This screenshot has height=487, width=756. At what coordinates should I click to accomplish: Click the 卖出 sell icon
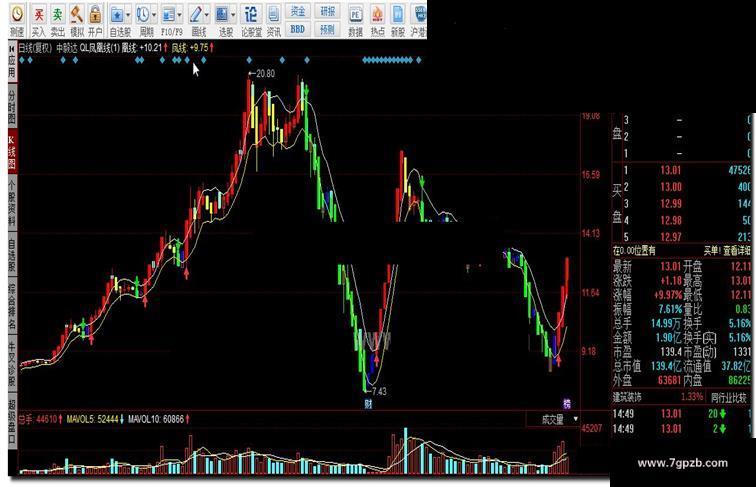pos(57,14)
